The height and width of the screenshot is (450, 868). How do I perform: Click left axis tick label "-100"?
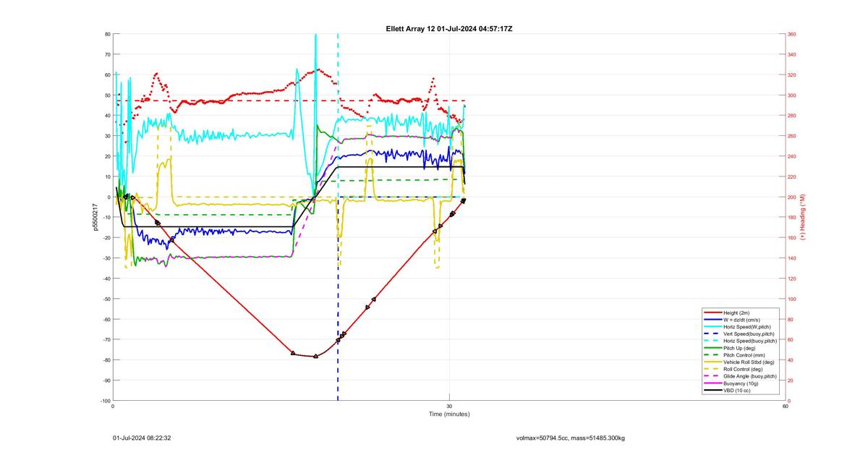pyautogui.click(x=106, y=401)
